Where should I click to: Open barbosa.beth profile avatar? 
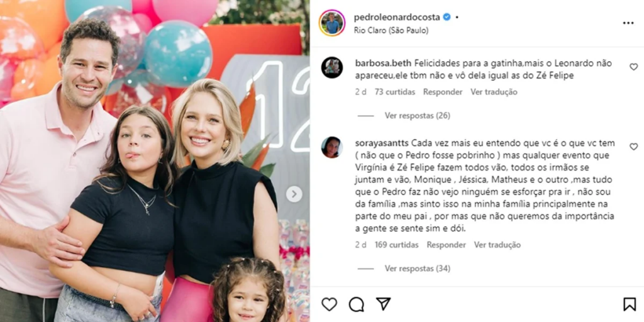click(x=332, y=67)
